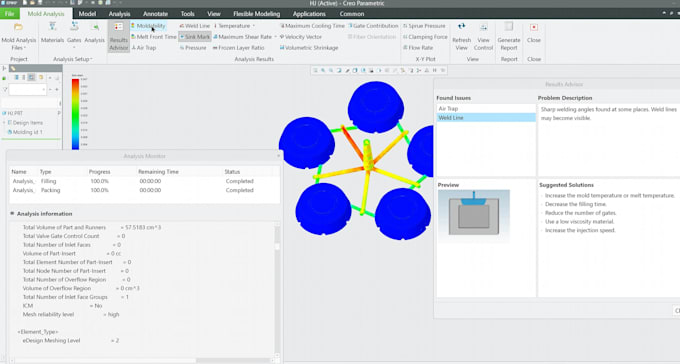Toggle the Results Advisor panel
The width and height of the screenshot is (680, 364).
pos(118,36)
